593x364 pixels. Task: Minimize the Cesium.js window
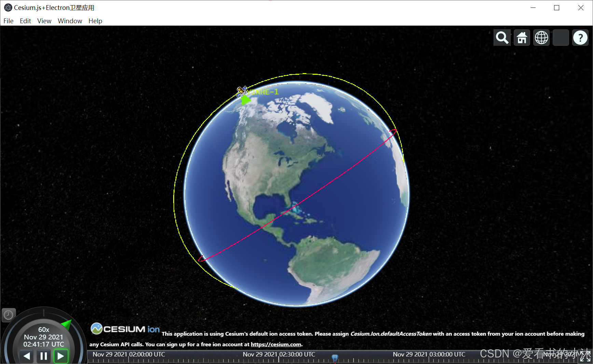coord(533,8)
